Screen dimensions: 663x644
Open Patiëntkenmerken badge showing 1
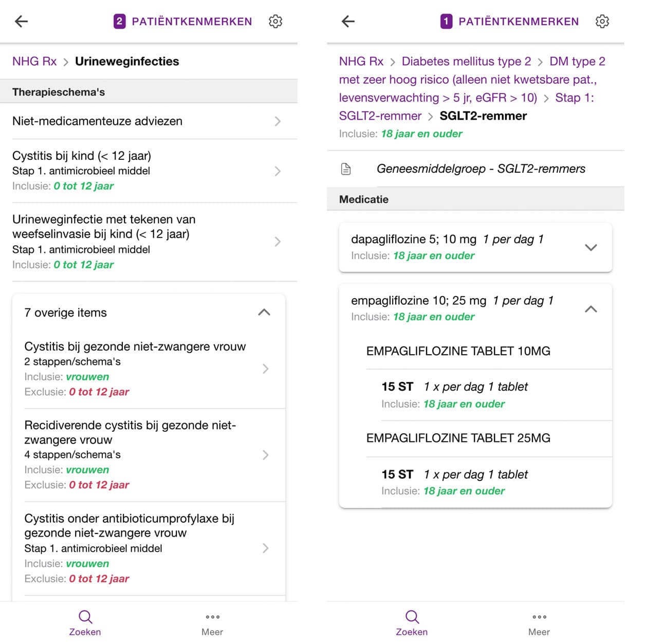tap(446, 21)
